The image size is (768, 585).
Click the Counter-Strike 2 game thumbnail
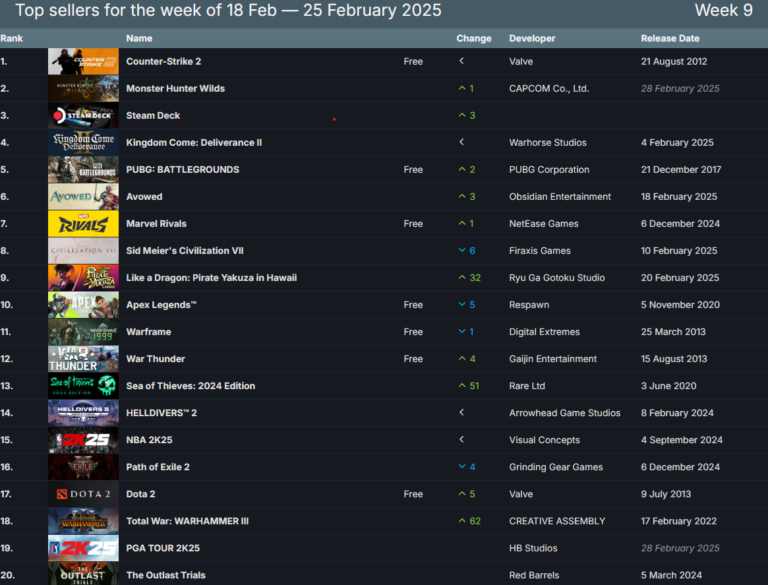click(x=83, y=62)
